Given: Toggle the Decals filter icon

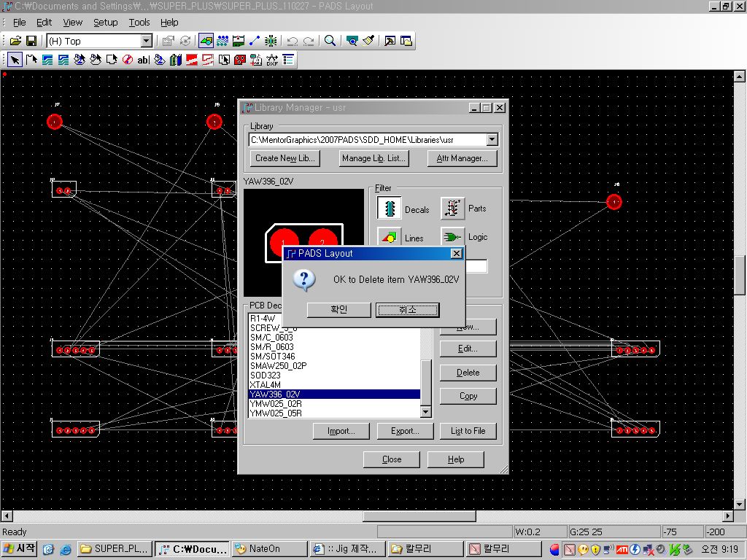Looking at the screenshot, I should [x=390, y=209].
